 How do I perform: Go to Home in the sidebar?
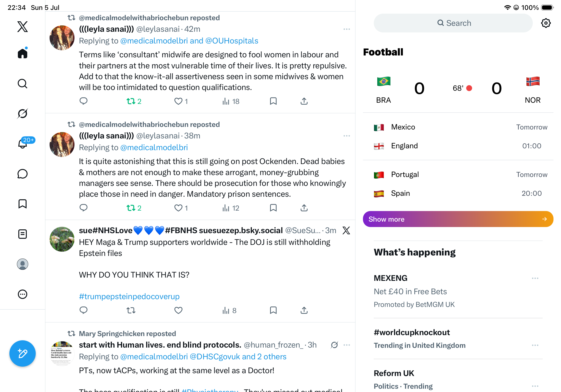(x=23, y=53)
